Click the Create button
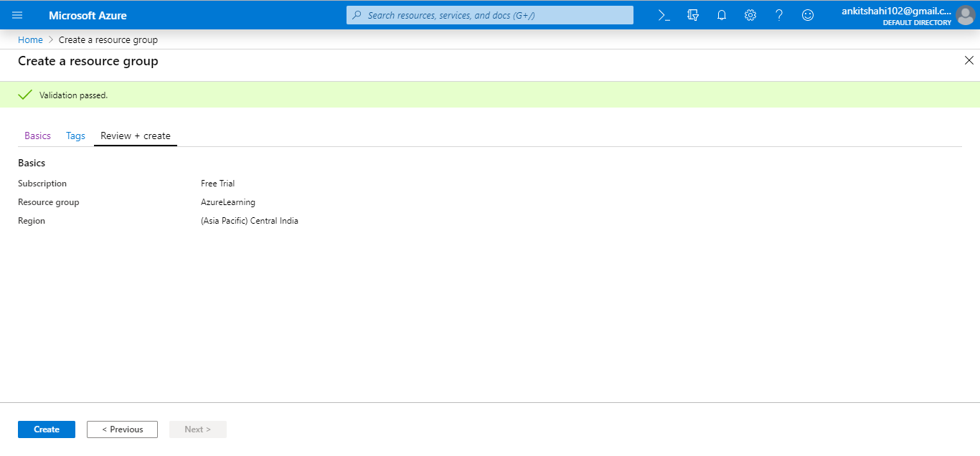Screen dimensions: 980x456 pos(46,429)
